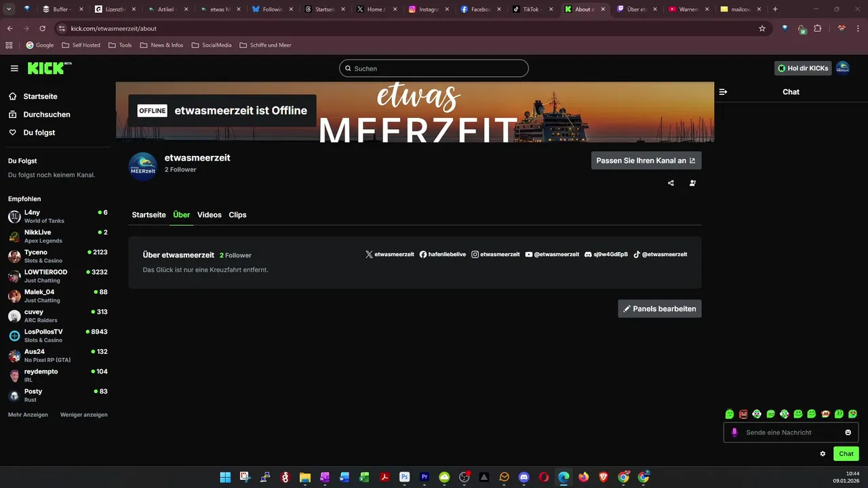The width and height of the screenshot is (868, 488).
Task: Focus the Suchen search field
Action: (x=434, y=68)
